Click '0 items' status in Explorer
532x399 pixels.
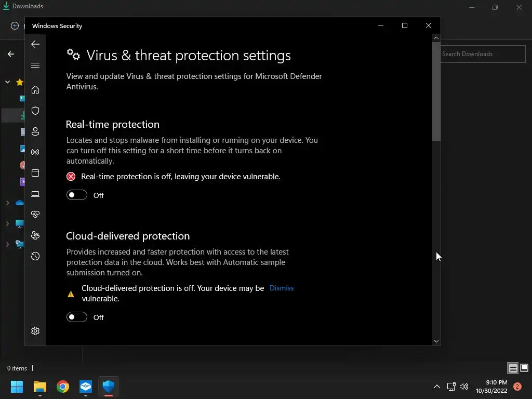pos(17,368)
